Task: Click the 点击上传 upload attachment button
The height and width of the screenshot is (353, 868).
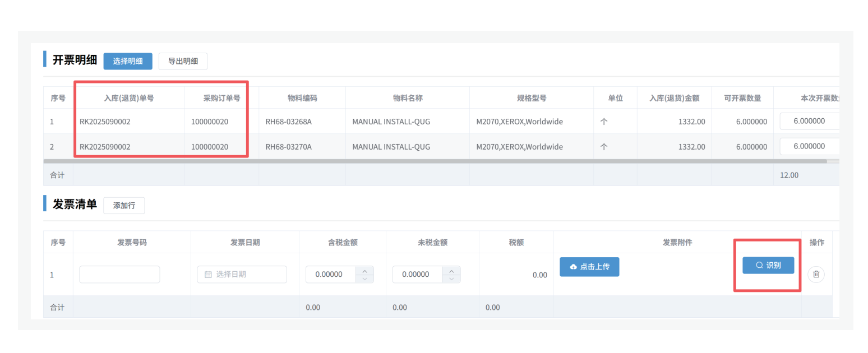Action: tap(589, 267)
